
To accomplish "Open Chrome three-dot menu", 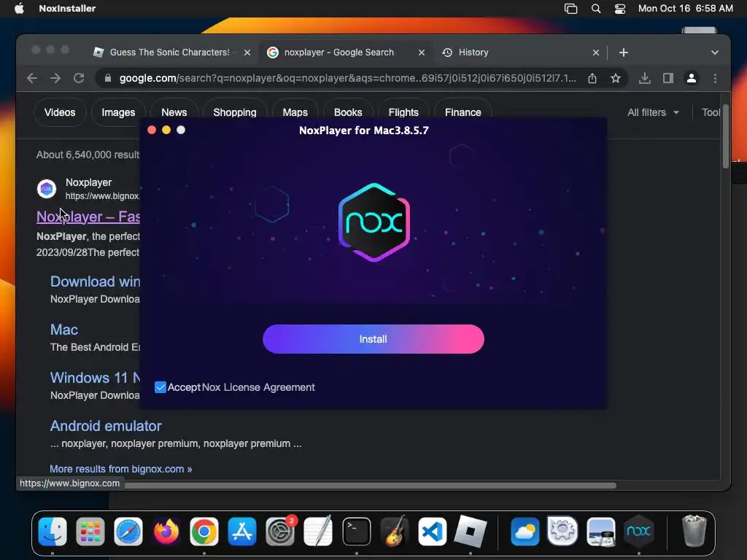I will [715, 78].
